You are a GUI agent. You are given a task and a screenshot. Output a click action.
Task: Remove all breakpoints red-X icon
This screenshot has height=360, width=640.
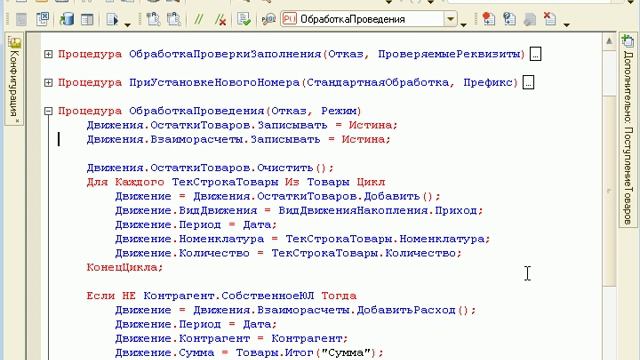550,19
